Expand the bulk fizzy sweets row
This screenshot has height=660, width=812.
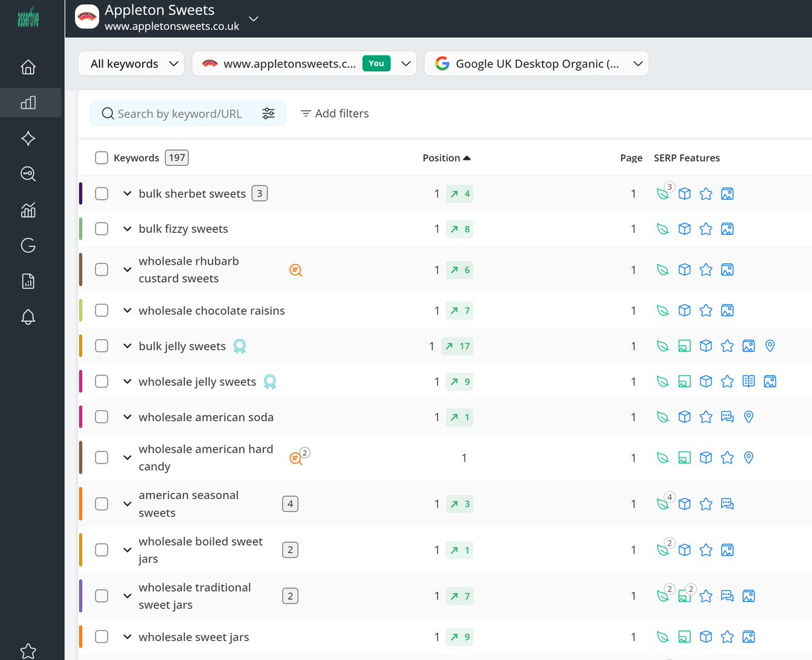click(x=127, y=229)
